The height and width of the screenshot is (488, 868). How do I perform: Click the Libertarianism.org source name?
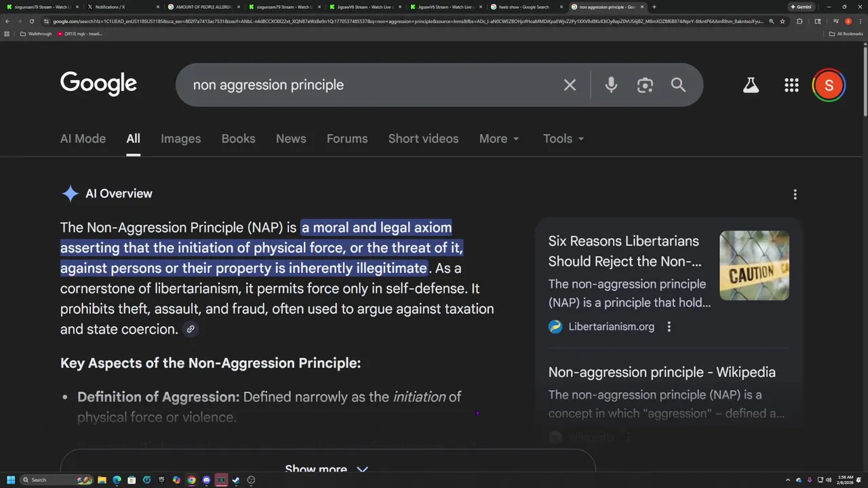[x=611, y=327]
